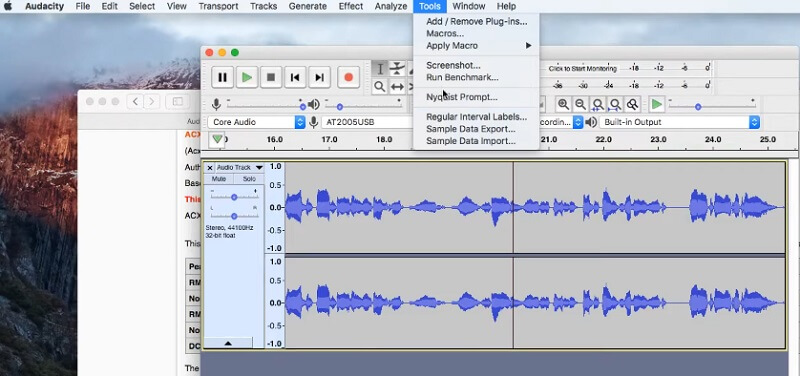Open the Built-in Output device dropdown
800x376 pixels.
pos(680,122)
